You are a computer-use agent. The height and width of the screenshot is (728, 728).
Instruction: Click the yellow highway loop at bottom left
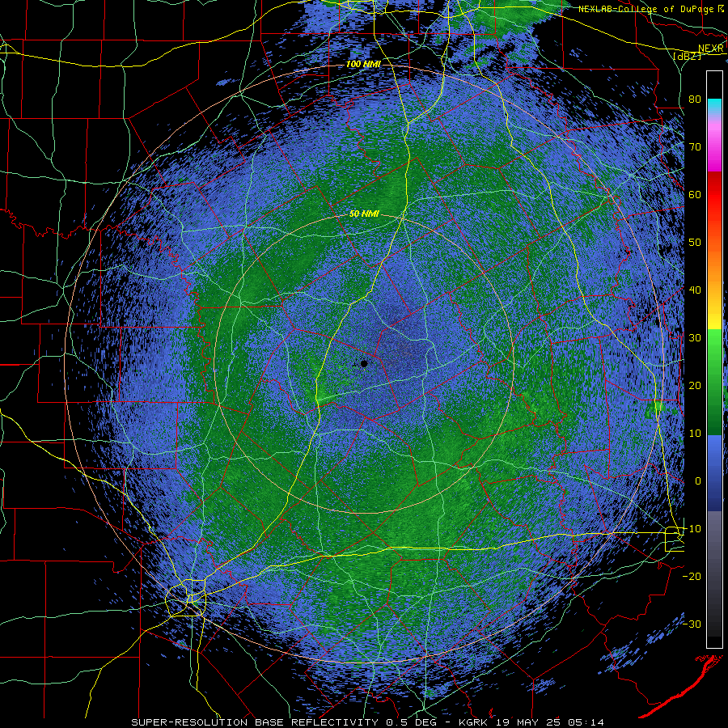pyautogui.click(x=186, y=598)
